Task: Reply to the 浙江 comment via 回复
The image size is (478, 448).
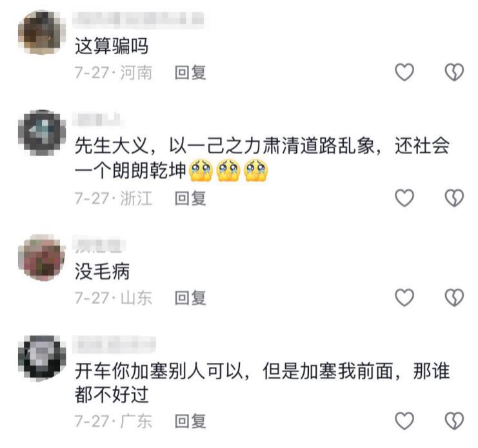Action: (190, 199)
